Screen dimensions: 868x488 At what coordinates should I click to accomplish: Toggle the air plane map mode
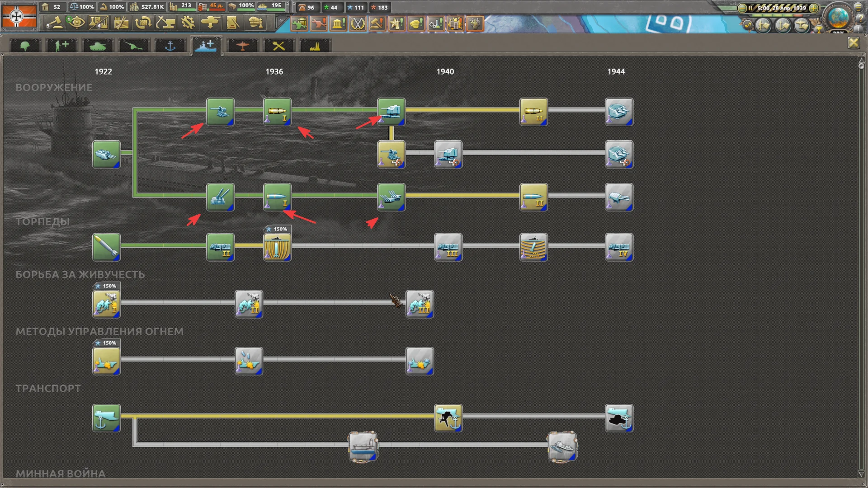802,25
